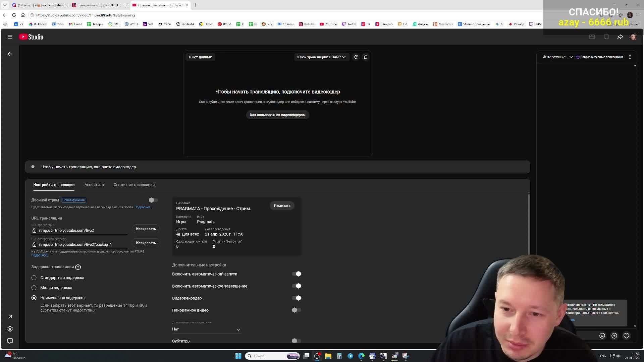The width and height of the screenshot is (644, 362).
Task: Click the reset stream key refresh icon
Action: click(356, 57)
